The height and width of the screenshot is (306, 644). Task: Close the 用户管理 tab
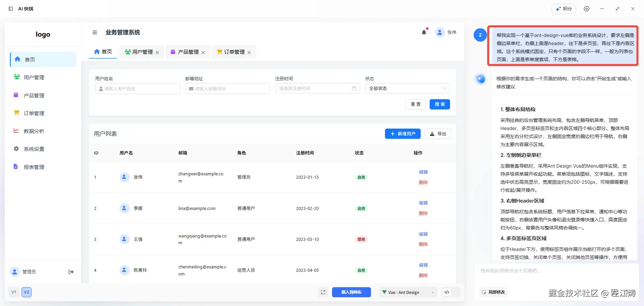click(157, 52)
